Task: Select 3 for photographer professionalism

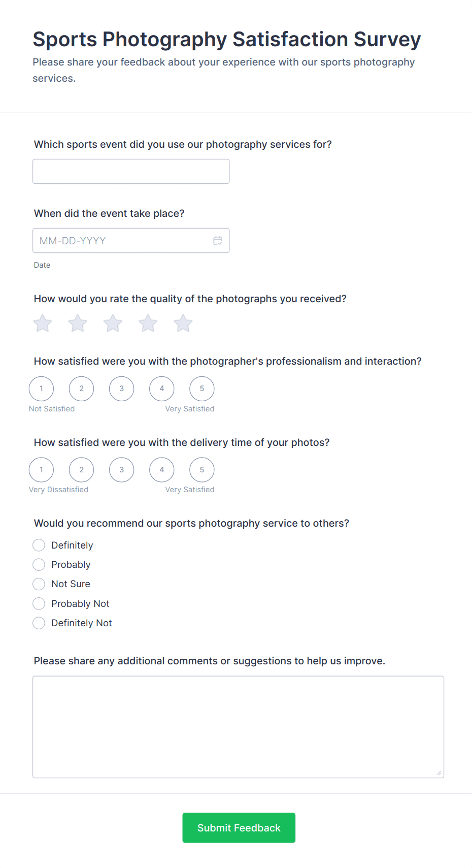Action: [122, 389]
